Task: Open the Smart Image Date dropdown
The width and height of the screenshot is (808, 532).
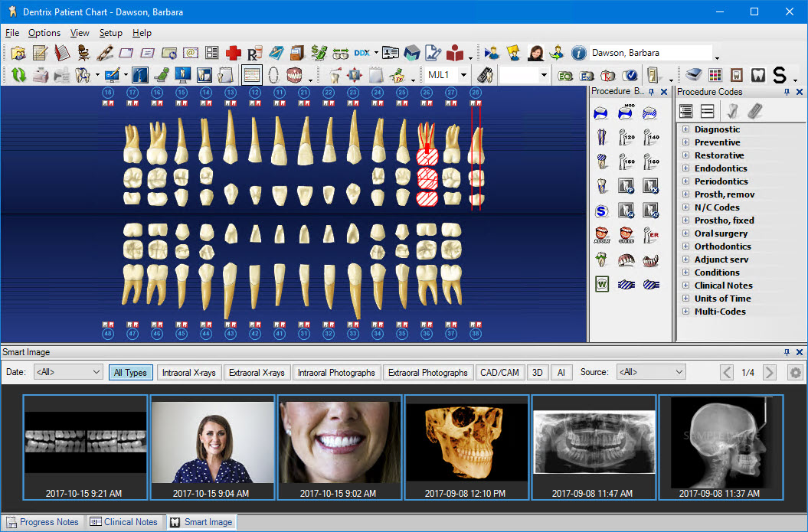Action: click(97, 372)
